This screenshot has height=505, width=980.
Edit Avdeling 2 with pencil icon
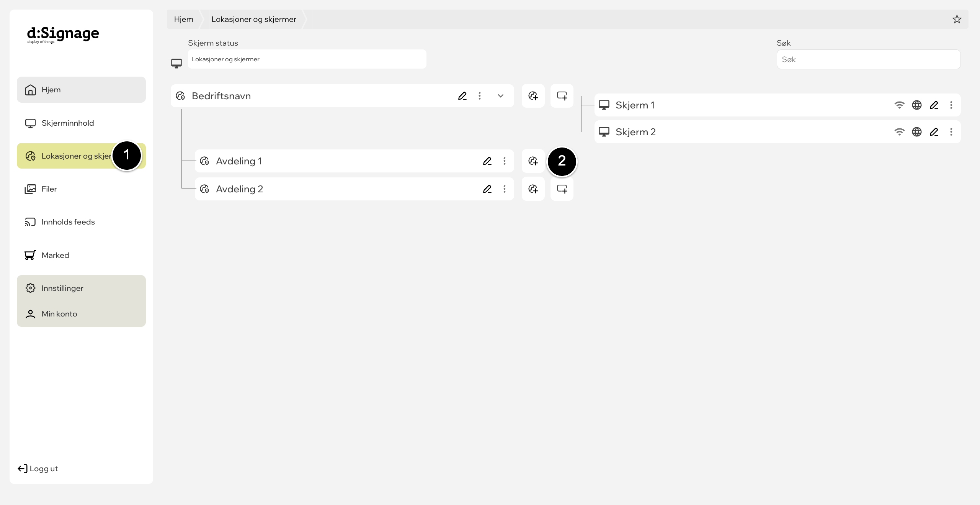click(x=487, y=189)
